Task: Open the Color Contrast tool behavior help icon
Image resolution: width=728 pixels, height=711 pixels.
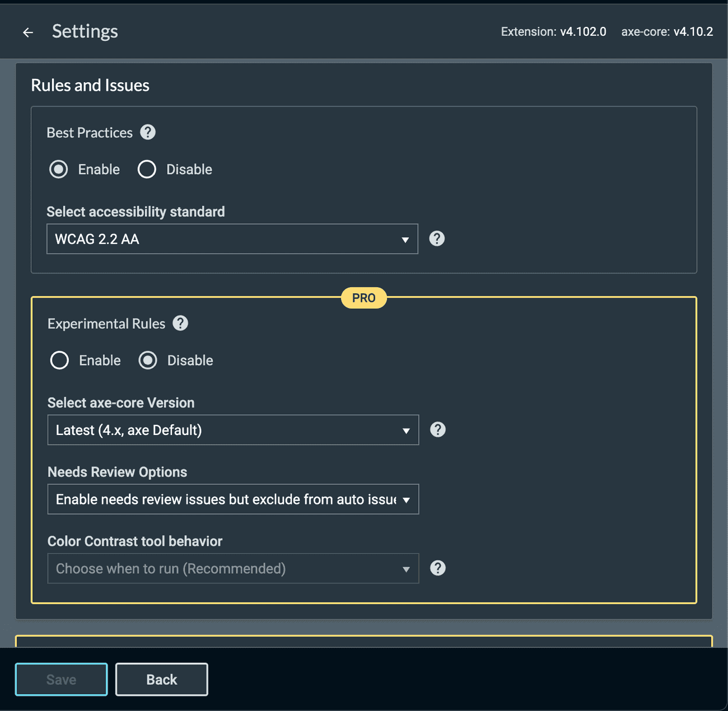Action: click(438, 568)
